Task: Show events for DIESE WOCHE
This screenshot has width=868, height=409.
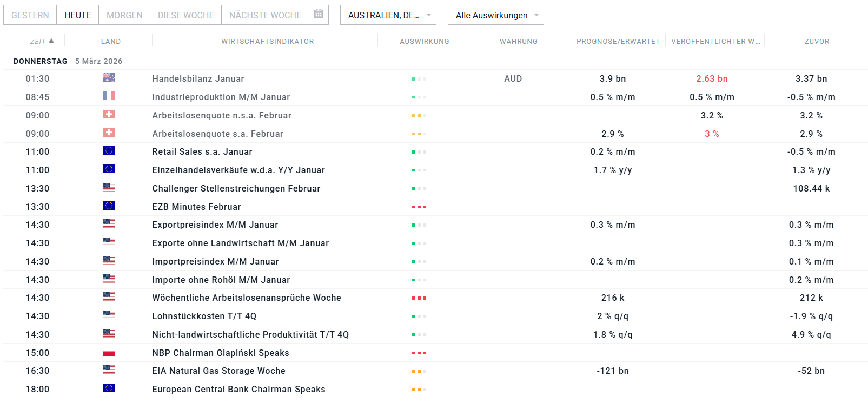Action: (x=185, y=15)
